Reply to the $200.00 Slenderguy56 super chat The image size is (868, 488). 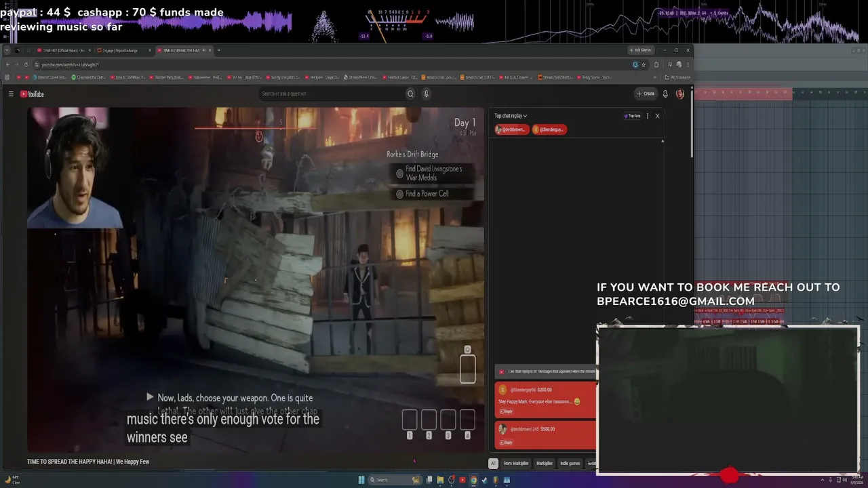[507, 411]
